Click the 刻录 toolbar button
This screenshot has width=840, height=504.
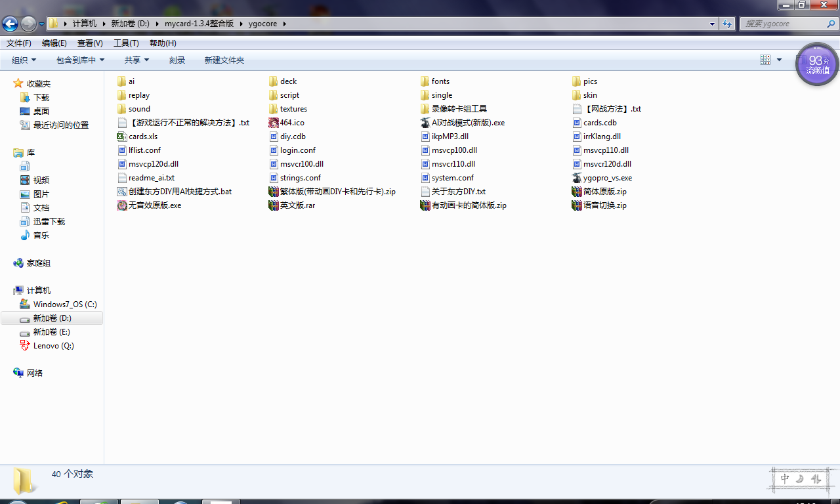177,60
